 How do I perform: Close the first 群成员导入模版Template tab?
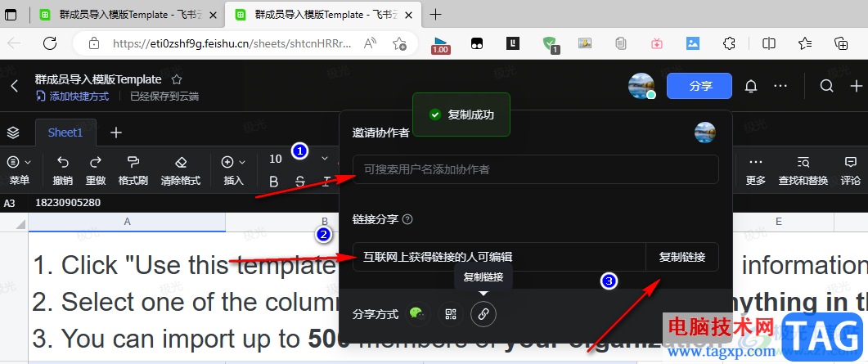coord(212,15)
